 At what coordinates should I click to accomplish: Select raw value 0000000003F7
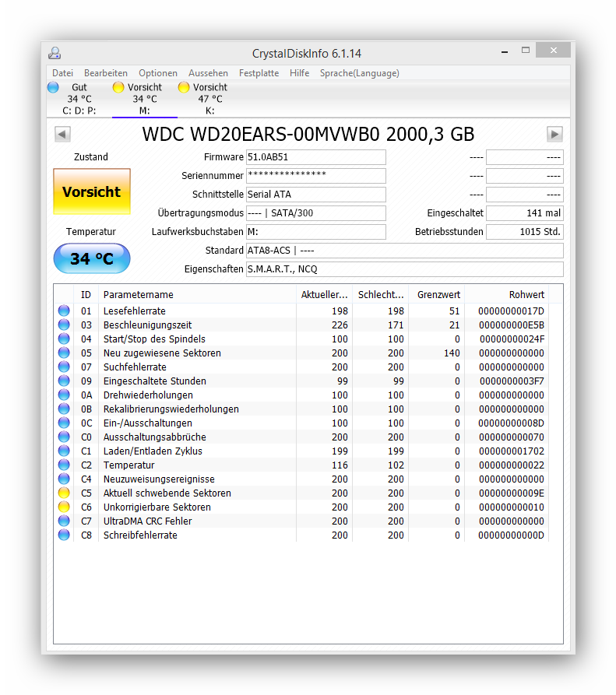512,381
